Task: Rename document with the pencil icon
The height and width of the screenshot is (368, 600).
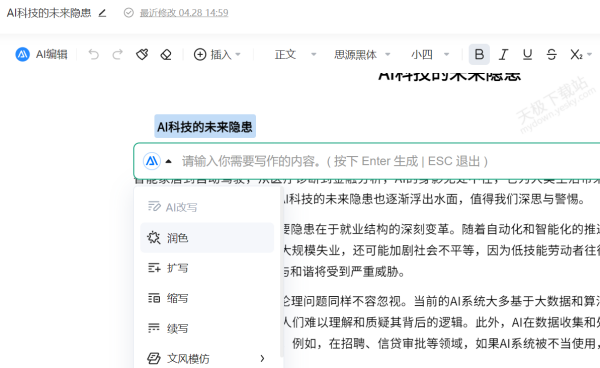Action: coord(102,13)
